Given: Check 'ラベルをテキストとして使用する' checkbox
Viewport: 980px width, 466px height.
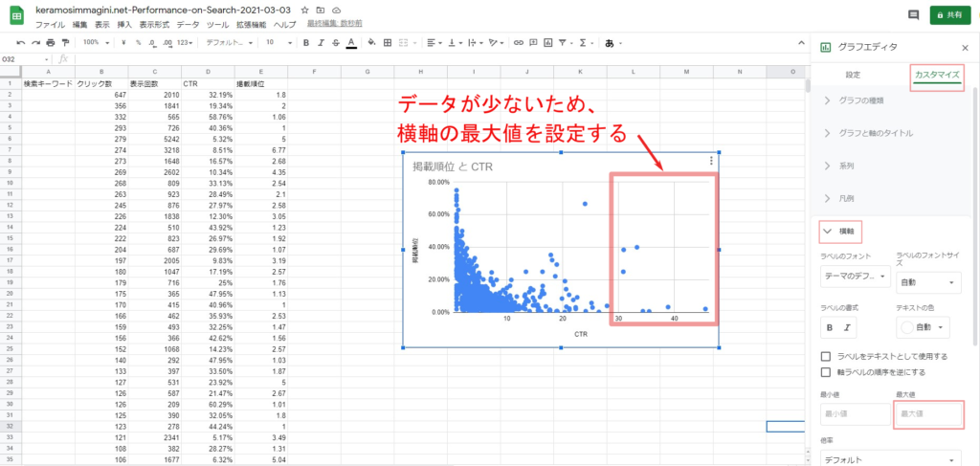Looking at the screenshot, I should [x=826, y=356].
